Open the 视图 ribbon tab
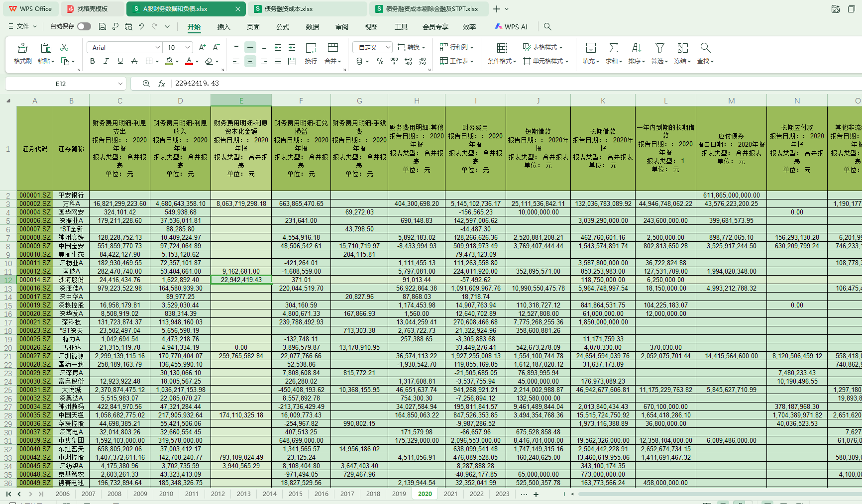The height and width of the screenshot is (504, 862). click(x=371, y=27)
